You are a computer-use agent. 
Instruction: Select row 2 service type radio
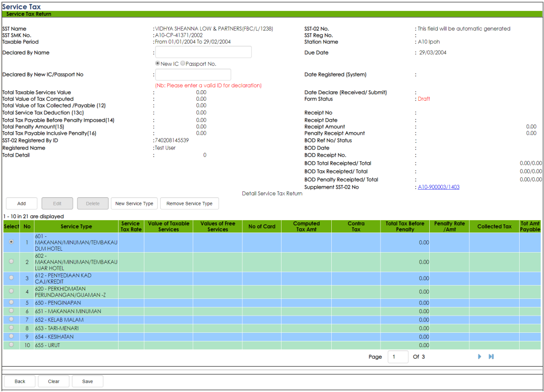[11, 262]
